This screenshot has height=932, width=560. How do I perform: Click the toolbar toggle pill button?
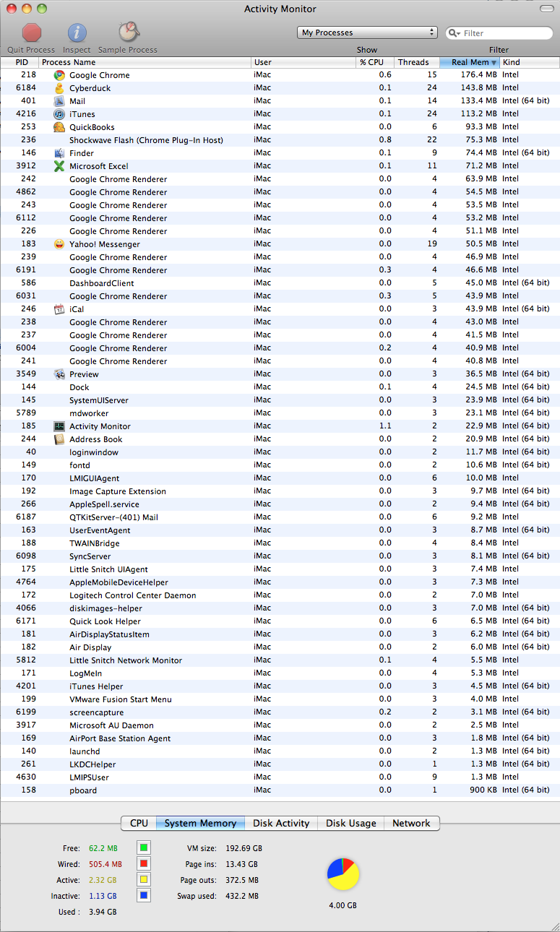coord(547,9)
